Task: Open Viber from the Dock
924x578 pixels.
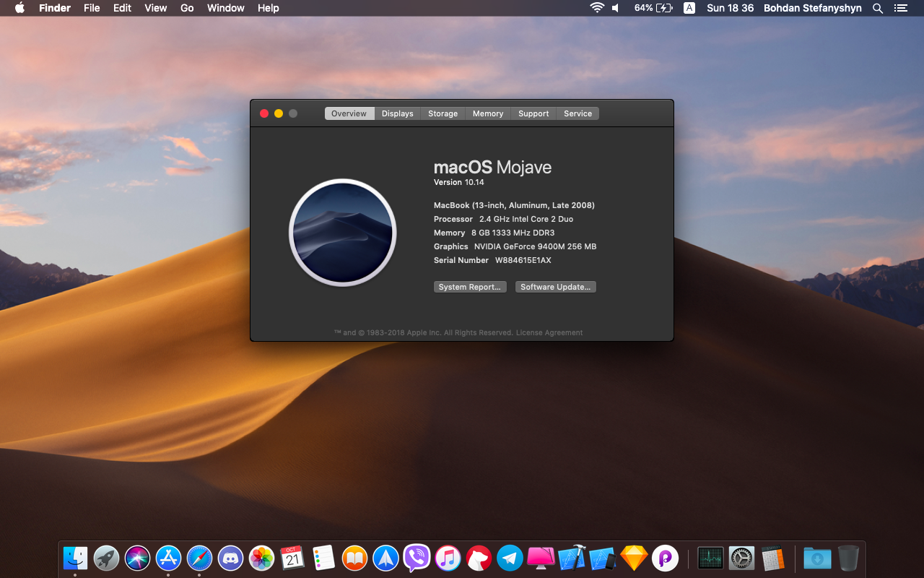Action: (x=417, y=558)
